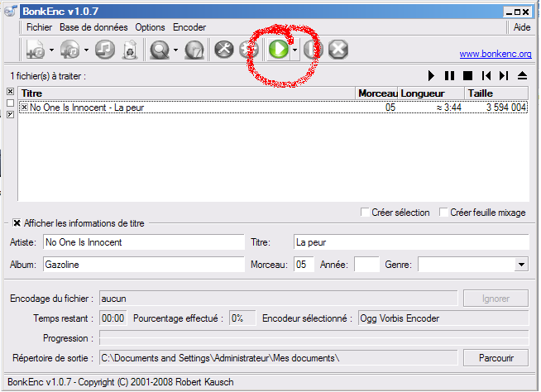Click the deselect all tracks icon
The image size is (541, 392).
coord(11,103)
